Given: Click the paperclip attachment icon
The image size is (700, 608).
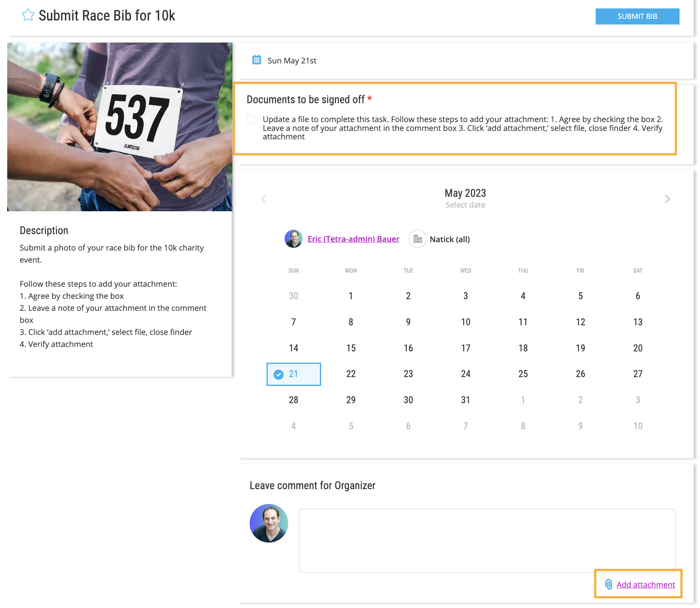Looking at the screenshot, I should tap(608, 584).
